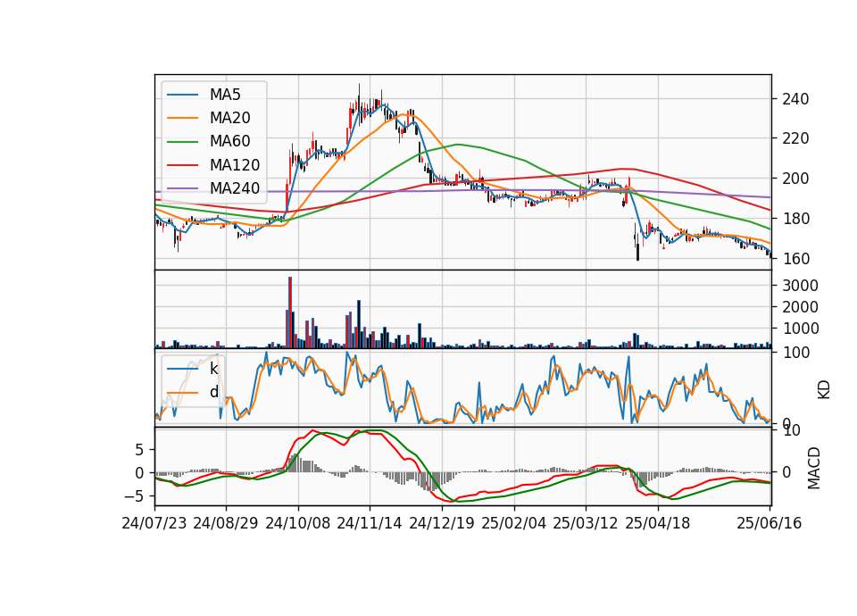This screenshot has height=616, width=857.
Task: Click the purple MA240 legend line sample
Action: tap(182, 188)
